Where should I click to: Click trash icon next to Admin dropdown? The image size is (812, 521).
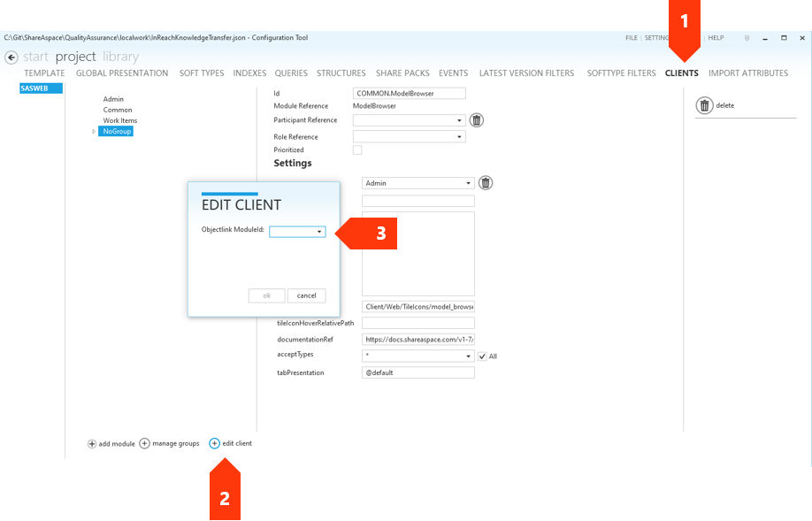pyautogui.click(x=486, y=183)
